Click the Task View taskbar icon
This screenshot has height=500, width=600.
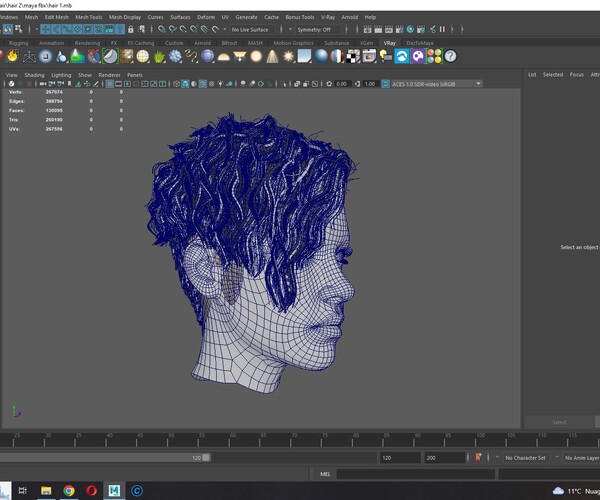[x=23, y=490]
